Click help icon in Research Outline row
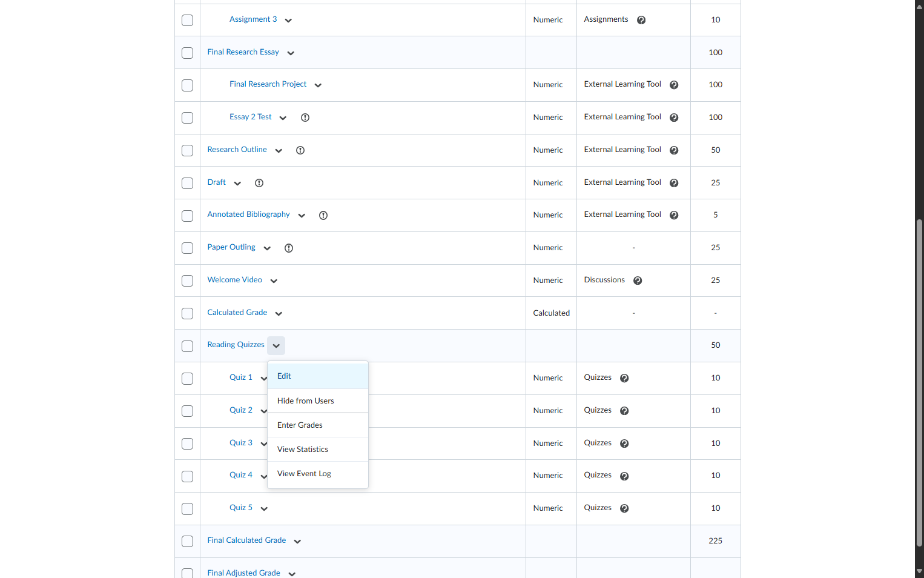Viewport: 924px width, 578px height. click(674, 150)
